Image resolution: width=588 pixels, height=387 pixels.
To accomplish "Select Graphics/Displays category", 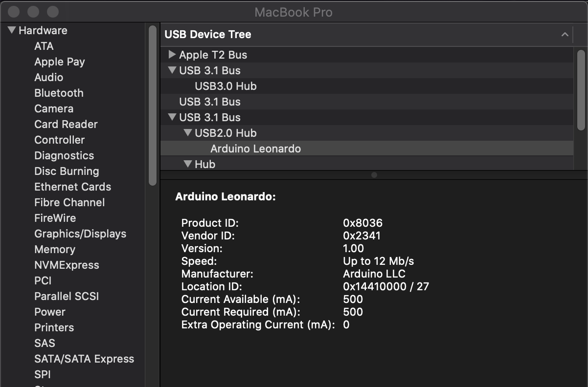I will point(80,234).
